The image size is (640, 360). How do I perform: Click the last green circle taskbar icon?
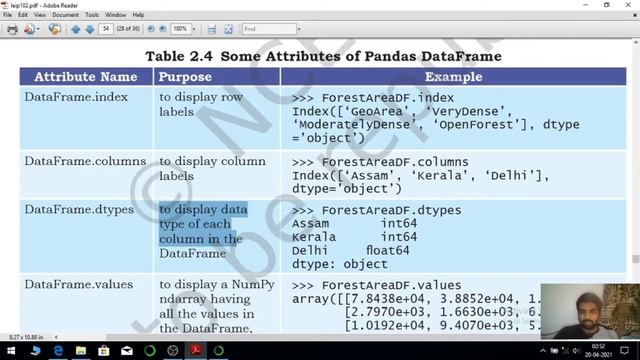click(x=219, y=351)
